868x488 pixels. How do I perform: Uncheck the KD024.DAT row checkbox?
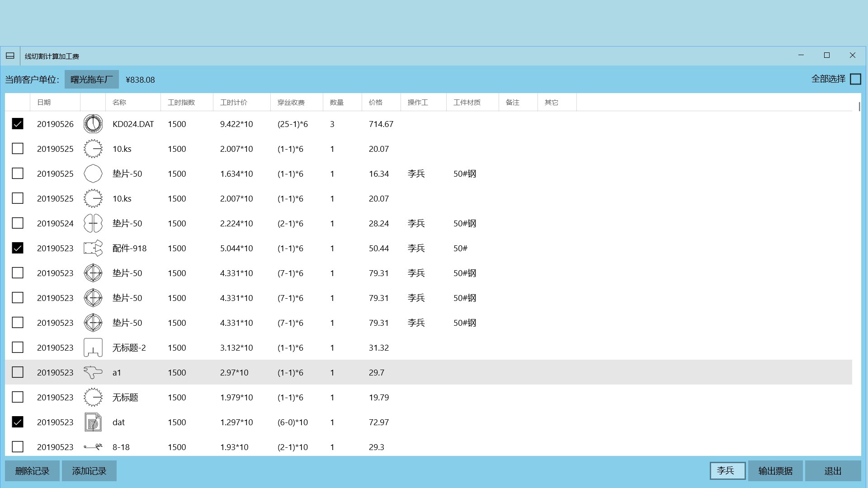18,124
